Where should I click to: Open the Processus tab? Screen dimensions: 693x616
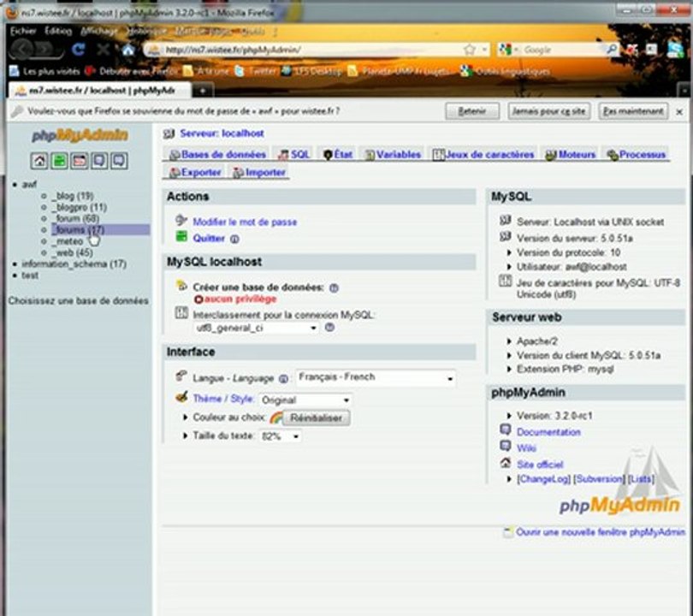click(637, 155)
